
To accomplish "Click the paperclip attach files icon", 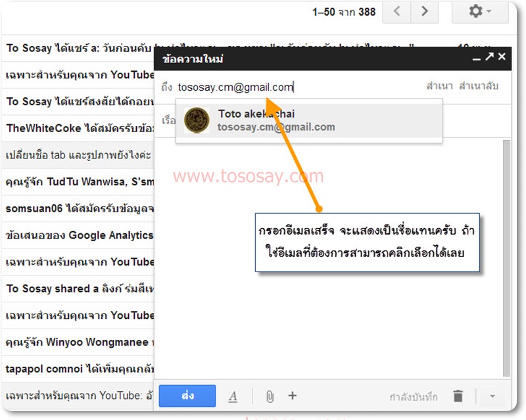I will (270, 396).
